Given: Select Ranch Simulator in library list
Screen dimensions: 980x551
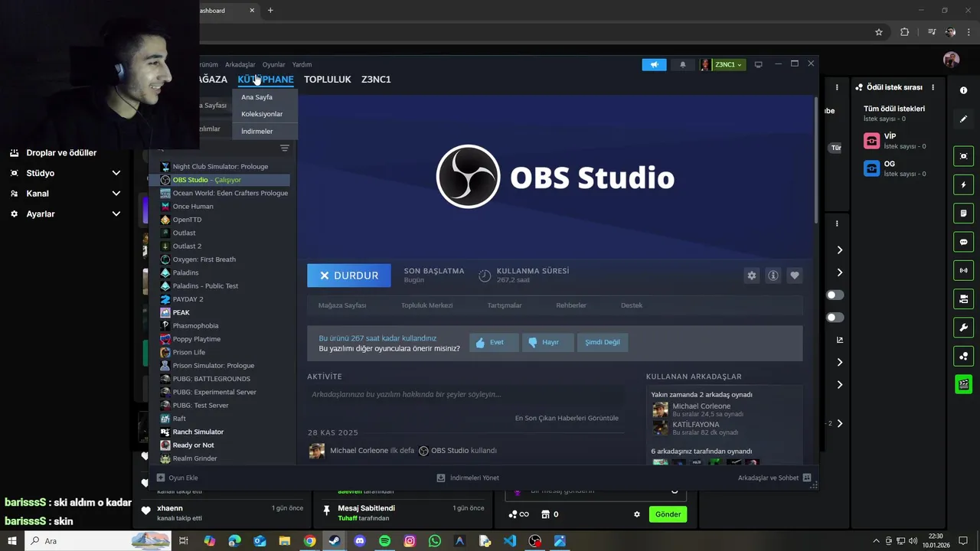Looking at the screenshot, I should (x=198, y=432).
